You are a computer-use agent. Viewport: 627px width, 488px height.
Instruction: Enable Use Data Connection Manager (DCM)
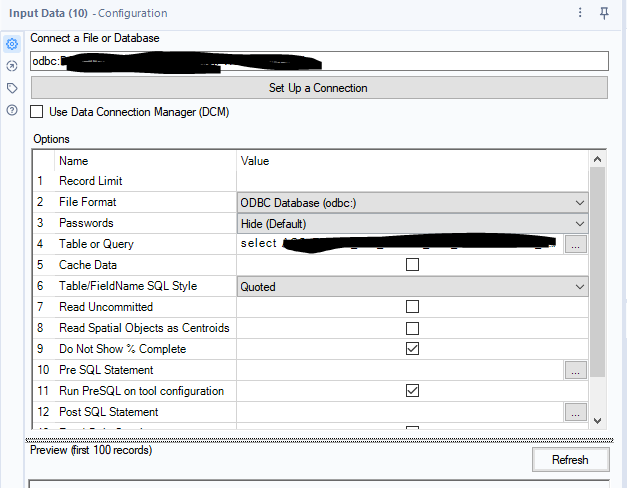[x=38, y=112]
